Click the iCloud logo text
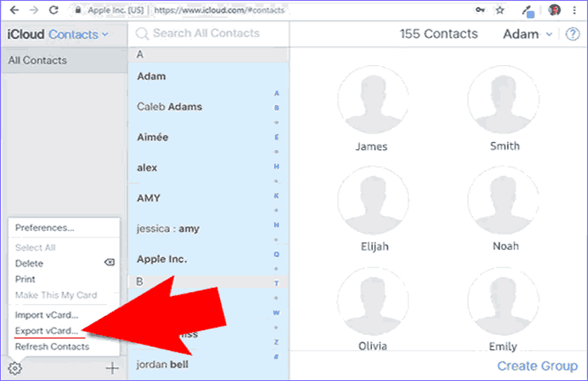 (25, 34)
